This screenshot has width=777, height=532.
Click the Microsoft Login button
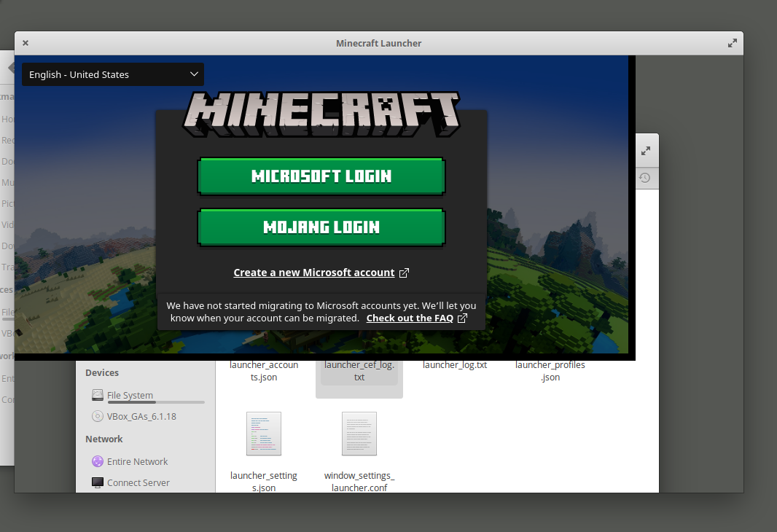[x=321, y=176]
